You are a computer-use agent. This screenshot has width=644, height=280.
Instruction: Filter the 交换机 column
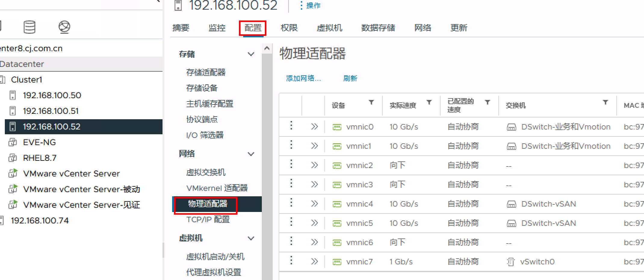605,102
